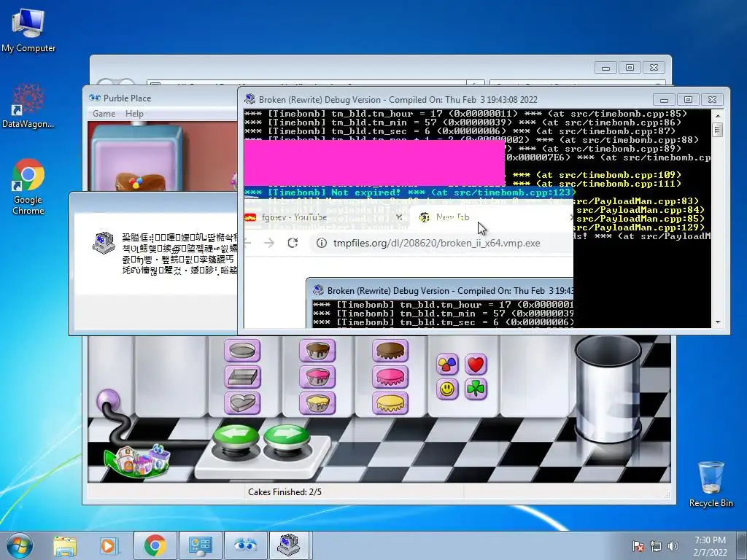
Task: Switch to Purble Place taskbar button
Action: point(245,545)
